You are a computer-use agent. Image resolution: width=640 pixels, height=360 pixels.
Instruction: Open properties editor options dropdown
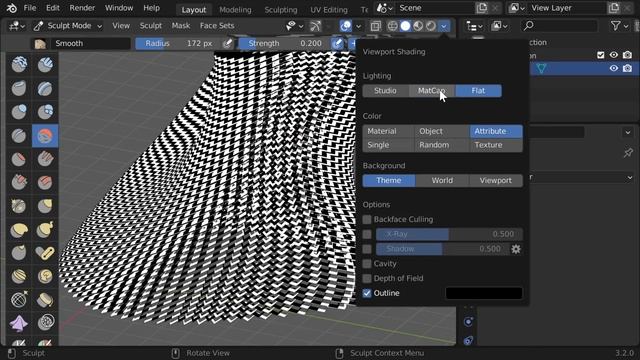628,132
